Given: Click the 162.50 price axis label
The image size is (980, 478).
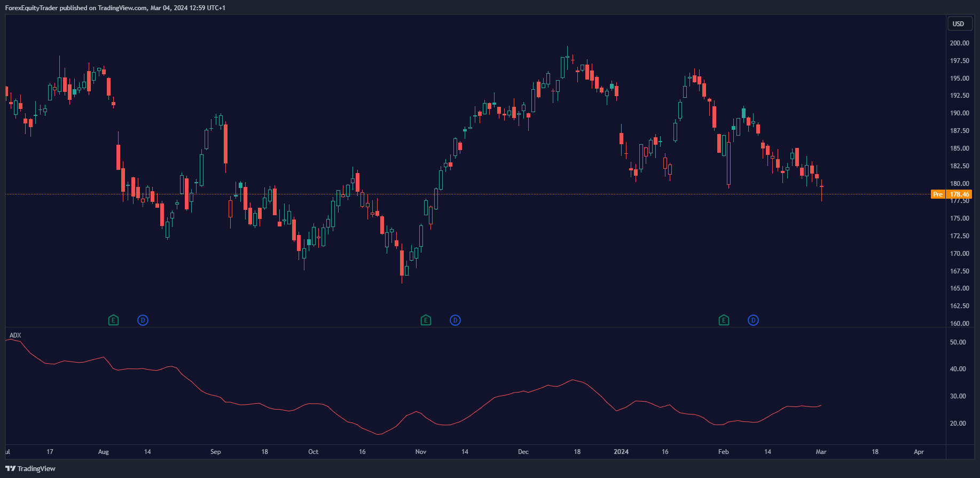Looking at the screenshot, I should pos(959,306).
